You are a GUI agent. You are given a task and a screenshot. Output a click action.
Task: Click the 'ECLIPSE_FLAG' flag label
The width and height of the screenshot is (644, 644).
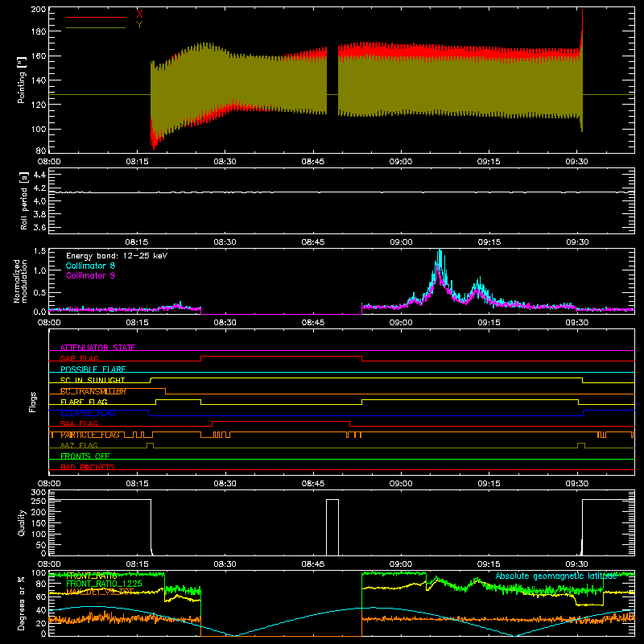click(88, 413)
